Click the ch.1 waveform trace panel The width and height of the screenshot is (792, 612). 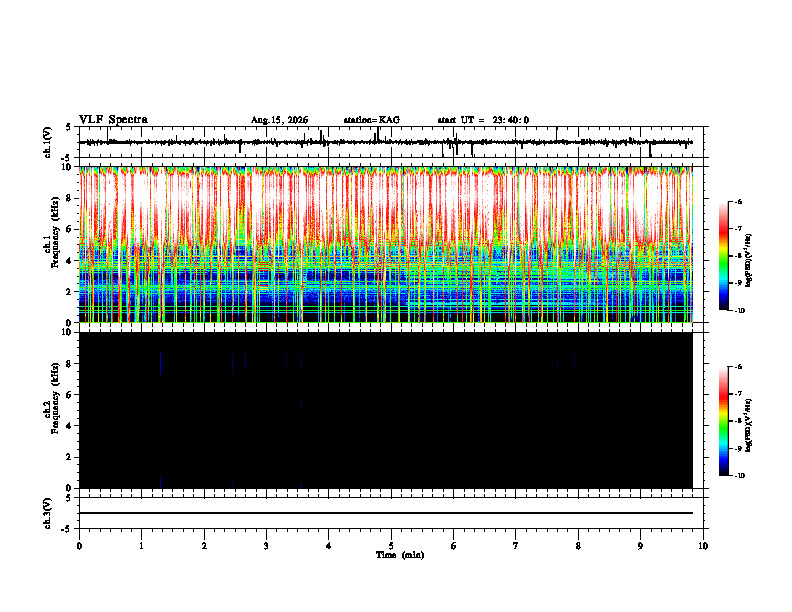click(x=391, y=142)
